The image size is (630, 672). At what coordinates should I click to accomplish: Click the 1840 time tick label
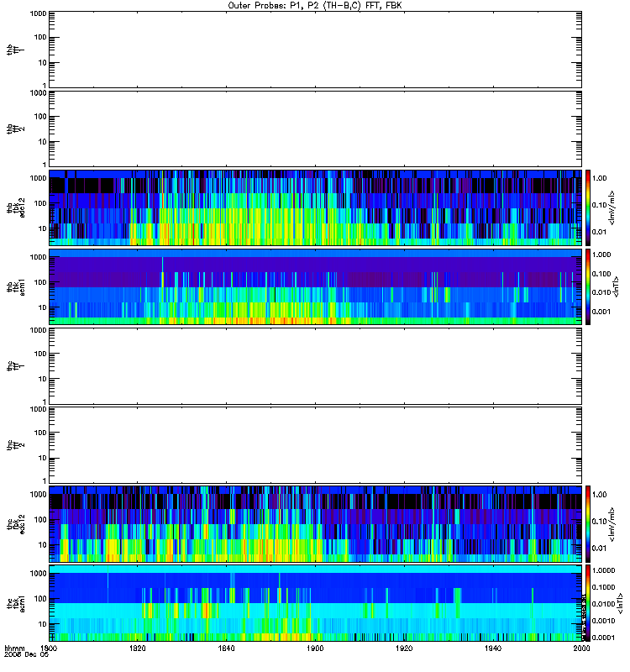point(226,648)
